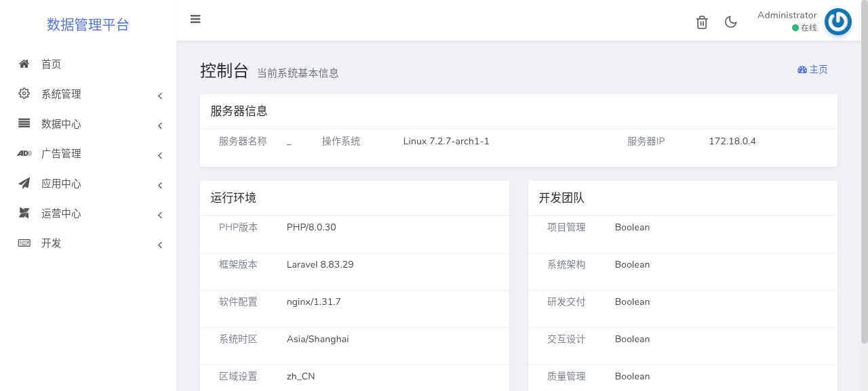Viewport: 868px width, 391px height.
Task: Click Boolean value in 交互设计 row
Action: (632, 339)
